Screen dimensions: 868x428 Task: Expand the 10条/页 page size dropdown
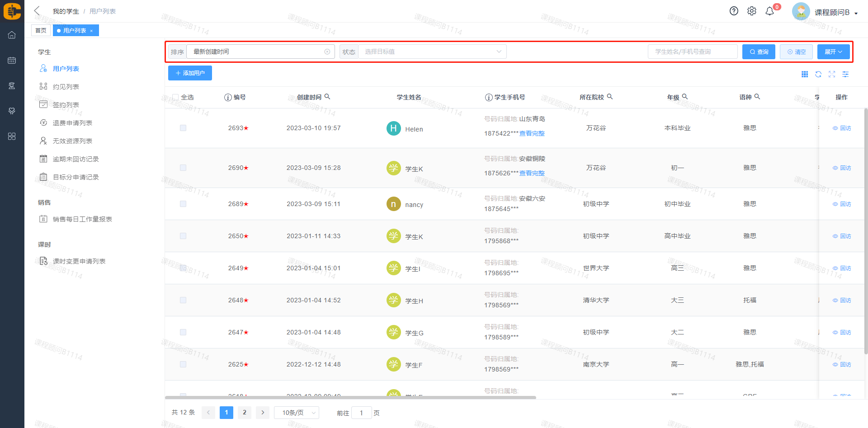(296, 413)
